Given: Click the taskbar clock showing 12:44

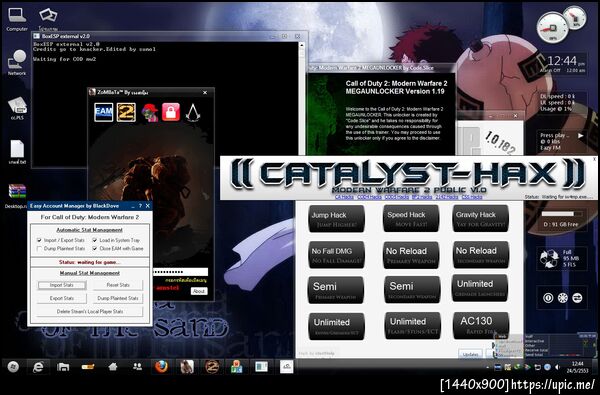Looking at the screenshot, I should click(577, 366).
